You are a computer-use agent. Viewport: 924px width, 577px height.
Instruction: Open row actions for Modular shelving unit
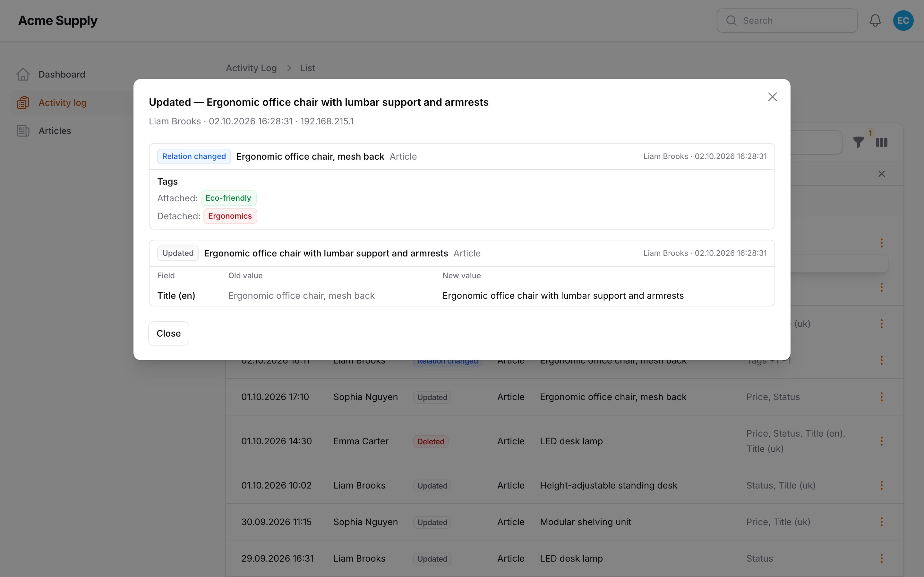click(881, 522)
